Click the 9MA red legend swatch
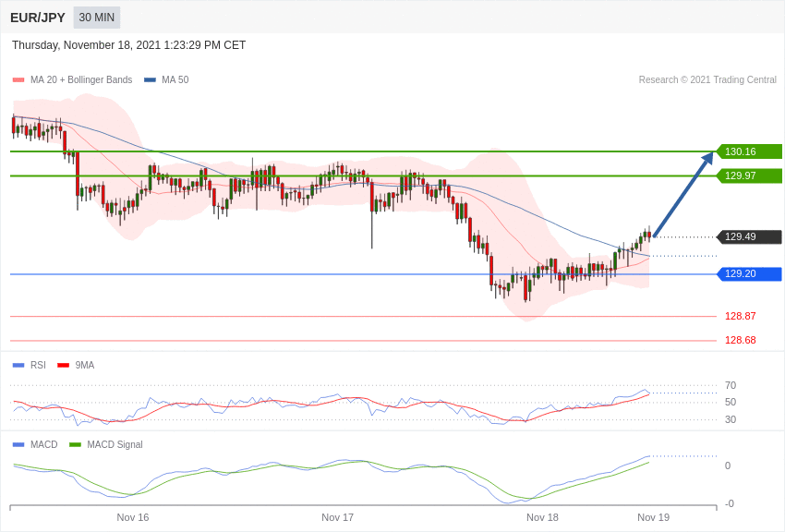The height and width of the screenshot is (532, 785). [x=63, y=366]
